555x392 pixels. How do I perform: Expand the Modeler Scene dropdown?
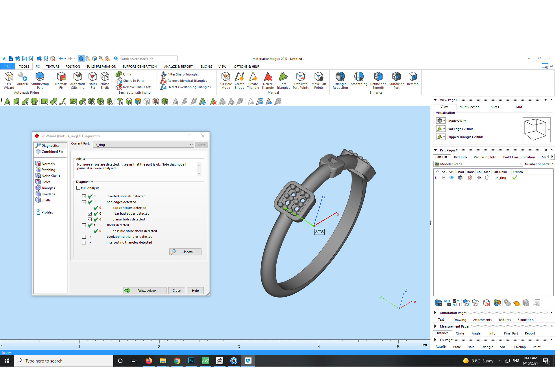coord(521,164)
